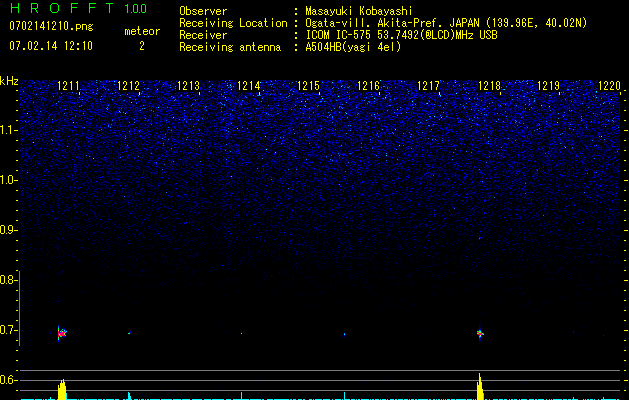Image resolution: width=629 pixels, height=400 pixels.
Task: Click the HROFFT 1.0.0 title text
Action: (x=78, y=8)
